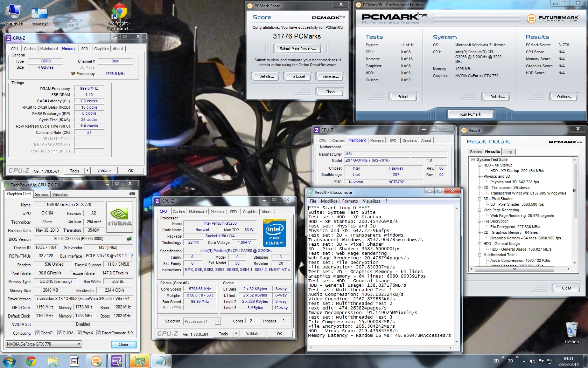This screenshot has height=368, width=588.
Task: Open the Computer desktop icon
Action: point(13,14)
